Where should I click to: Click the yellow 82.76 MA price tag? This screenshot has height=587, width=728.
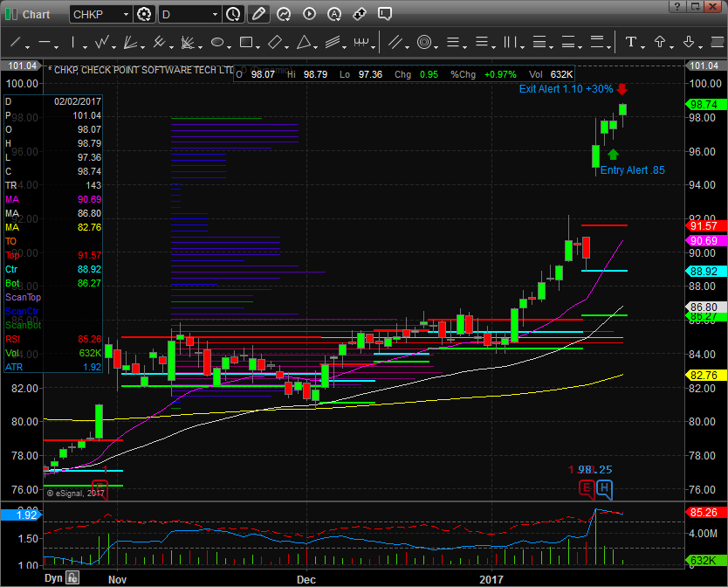(705, 375)
